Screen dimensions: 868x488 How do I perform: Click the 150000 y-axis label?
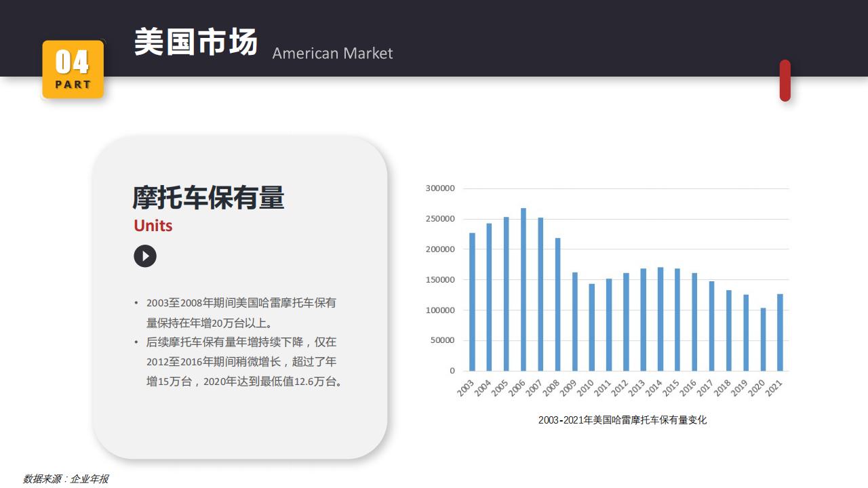440,280
